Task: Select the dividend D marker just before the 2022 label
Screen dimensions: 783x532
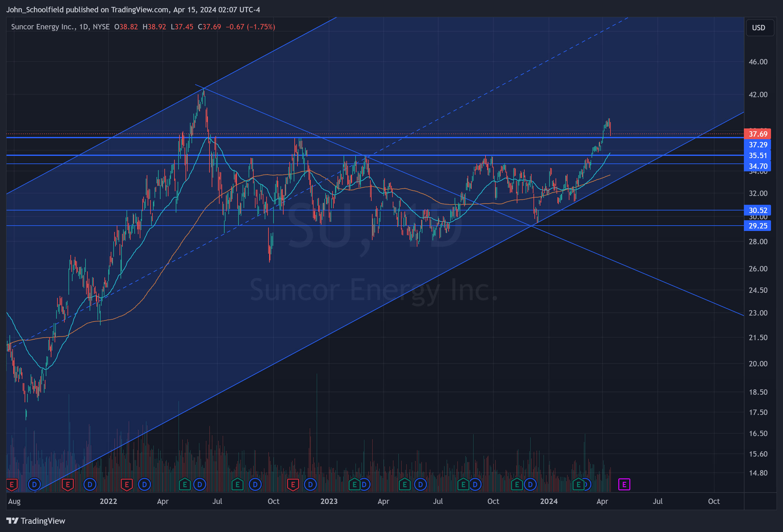Action: click(x=90, y=485)
